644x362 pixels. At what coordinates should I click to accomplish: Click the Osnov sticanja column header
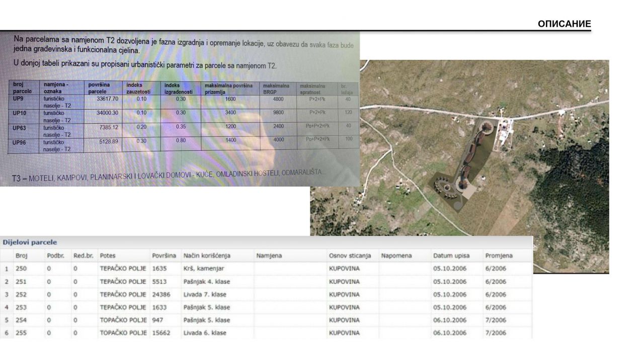350,256
